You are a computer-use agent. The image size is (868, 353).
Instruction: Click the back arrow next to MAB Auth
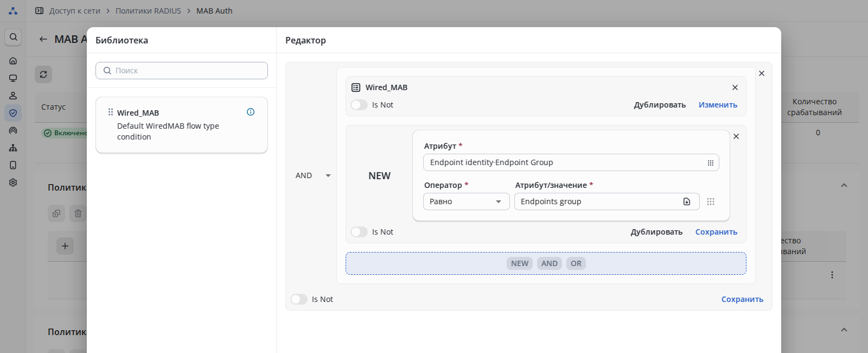tap(43, 39)
